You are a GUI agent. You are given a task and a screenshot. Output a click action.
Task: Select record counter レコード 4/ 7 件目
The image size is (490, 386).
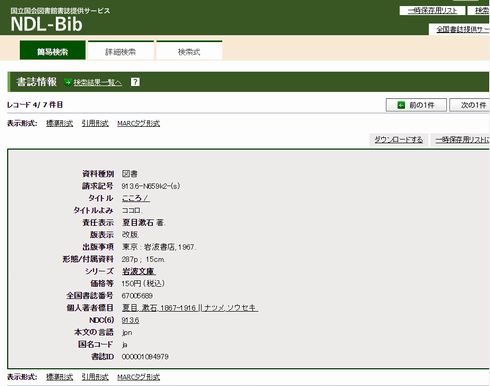point(35,105)
